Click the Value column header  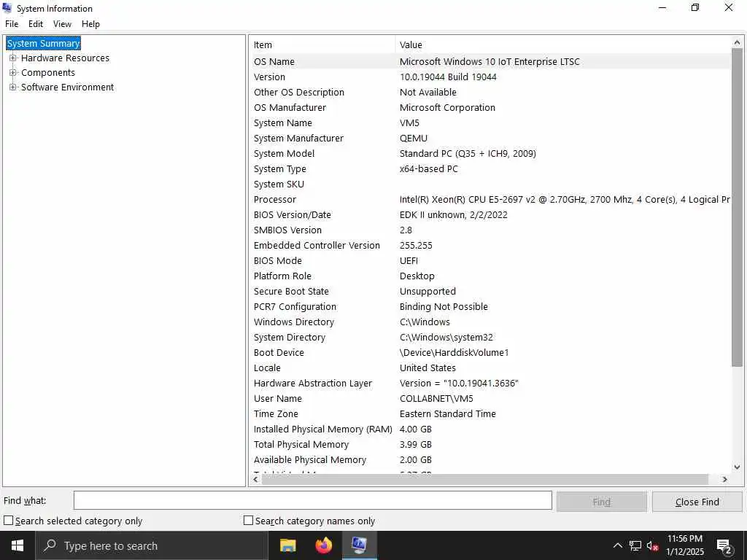tap(564, 44)
